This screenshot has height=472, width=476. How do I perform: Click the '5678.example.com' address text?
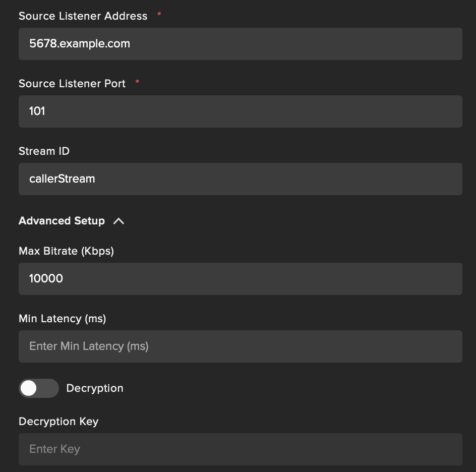[x=80, y=44]
